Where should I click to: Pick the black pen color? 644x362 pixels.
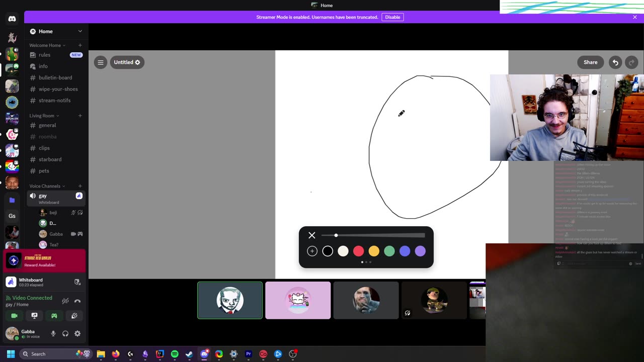pyautogui.click(x=328, y=251)
